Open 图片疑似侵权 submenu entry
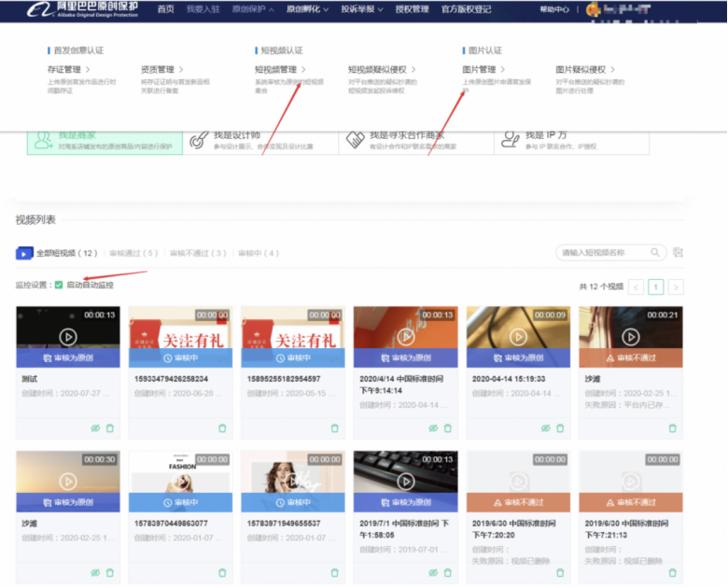728x588 pixels. [585, 69]
